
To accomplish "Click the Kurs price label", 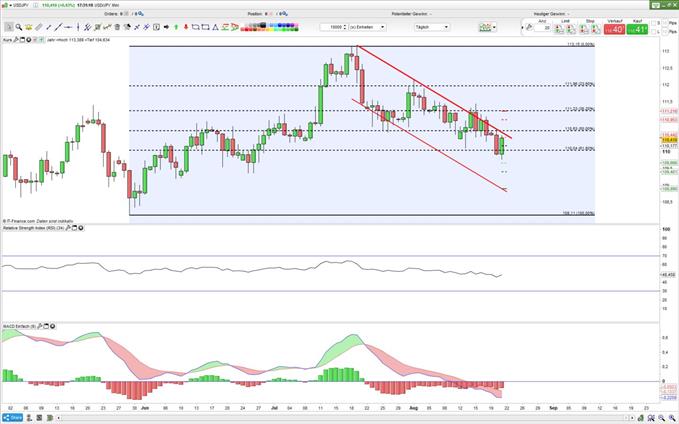I will (7, 40).
